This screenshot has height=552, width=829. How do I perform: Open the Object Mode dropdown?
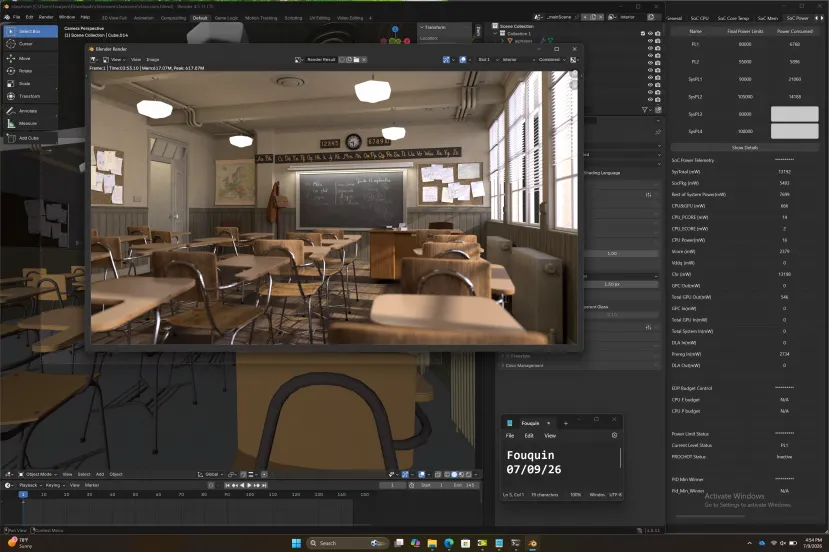tap(38, 474)
